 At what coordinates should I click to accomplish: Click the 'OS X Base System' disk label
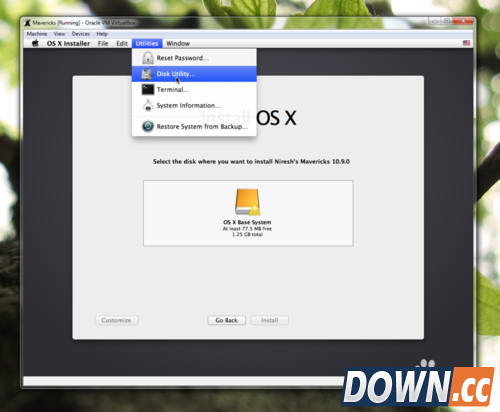247,222
